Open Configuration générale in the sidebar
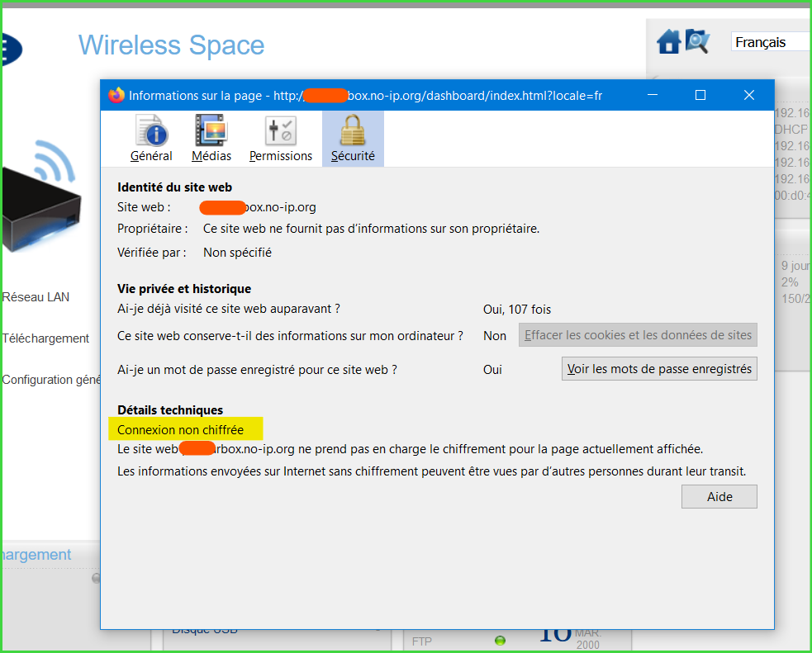 pyautogui.click(x=51, y=380)
